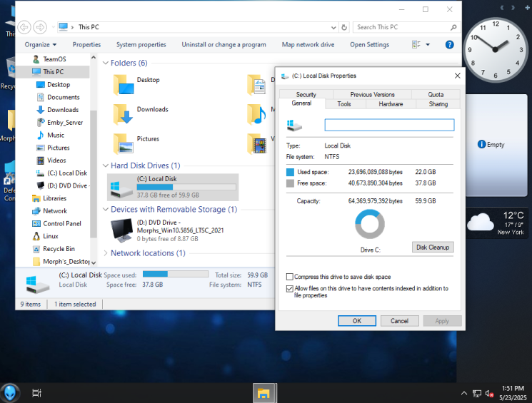532x403 pixels.
Task: Open the Organize dropdown menu
Action: click(x=41, y=45)
